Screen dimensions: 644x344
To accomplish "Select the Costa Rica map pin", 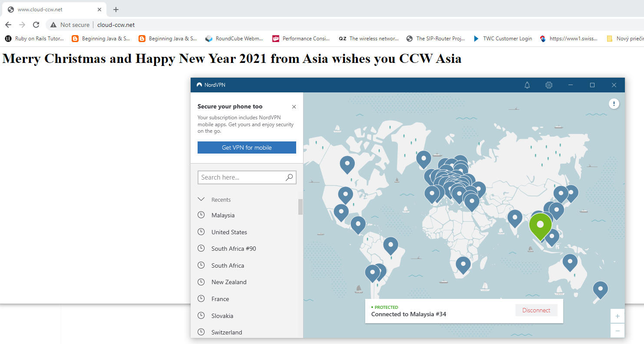I will click(358, 225).
